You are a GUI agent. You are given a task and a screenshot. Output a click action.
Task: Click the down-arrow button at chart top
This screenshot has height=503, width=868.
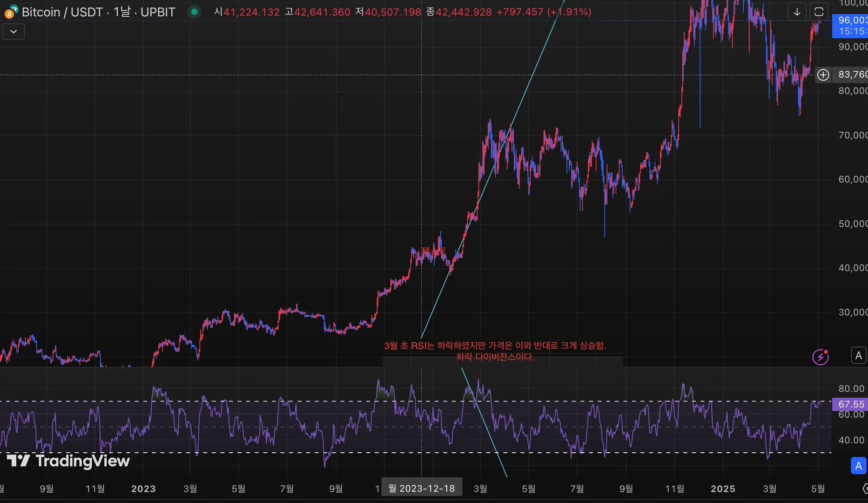797,12
